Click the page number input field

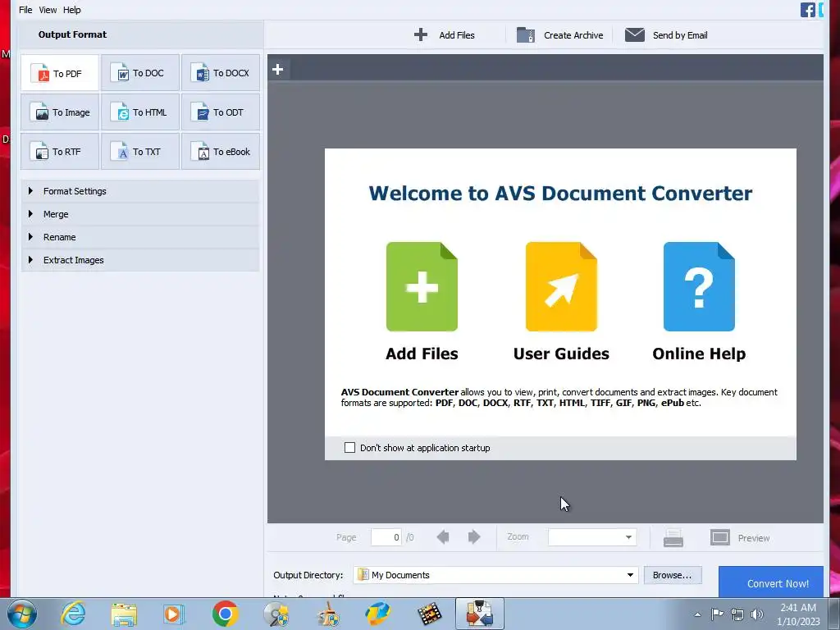[x=386, y=537]
